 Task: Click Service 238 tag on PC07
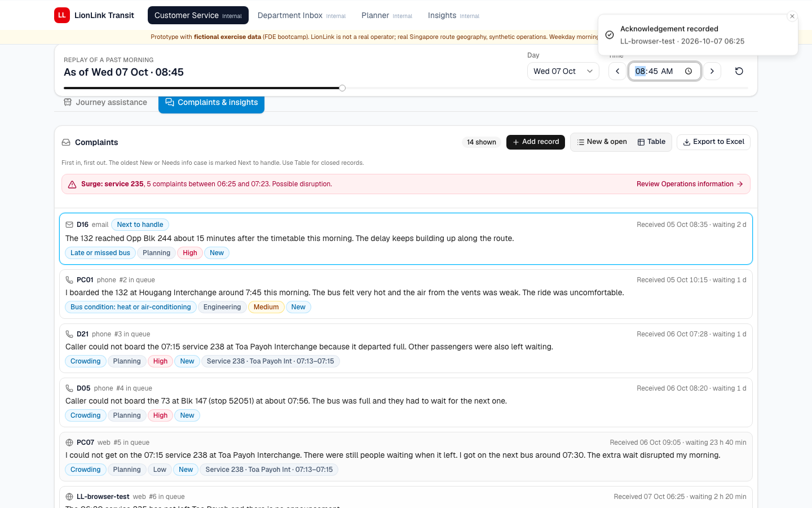pos(269,470)
